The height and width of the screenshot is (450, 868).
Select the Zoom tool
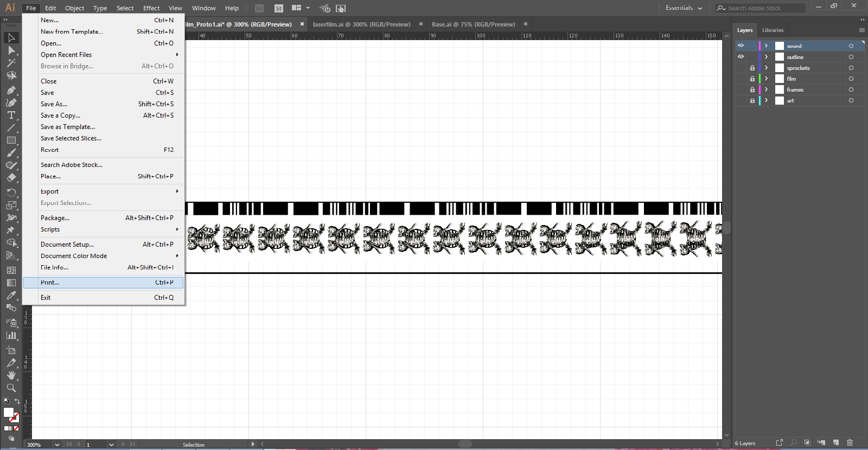(11, 388)
